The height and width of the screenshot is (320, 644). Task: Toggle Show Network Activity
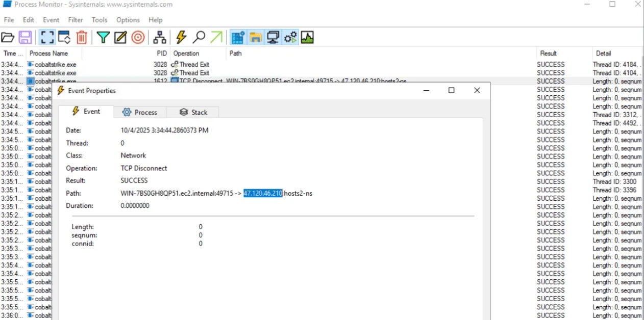273,37
